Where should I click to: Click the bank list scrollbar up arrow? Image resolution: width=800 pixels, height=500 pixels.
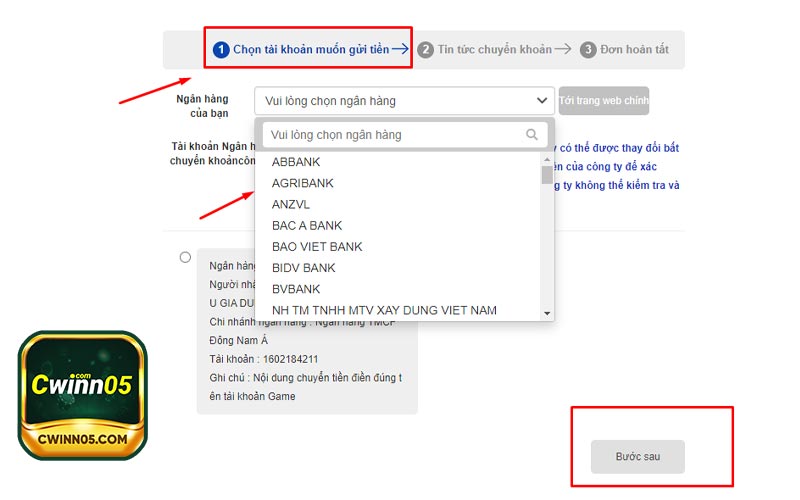pyautogui.click(x=547, y=160)
